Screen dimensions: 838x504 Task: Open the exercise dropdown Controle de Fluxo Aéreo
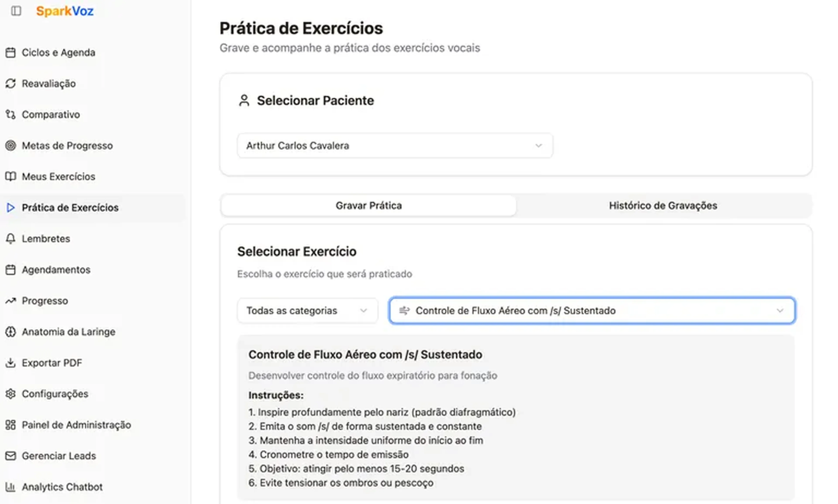coord(592,311)
